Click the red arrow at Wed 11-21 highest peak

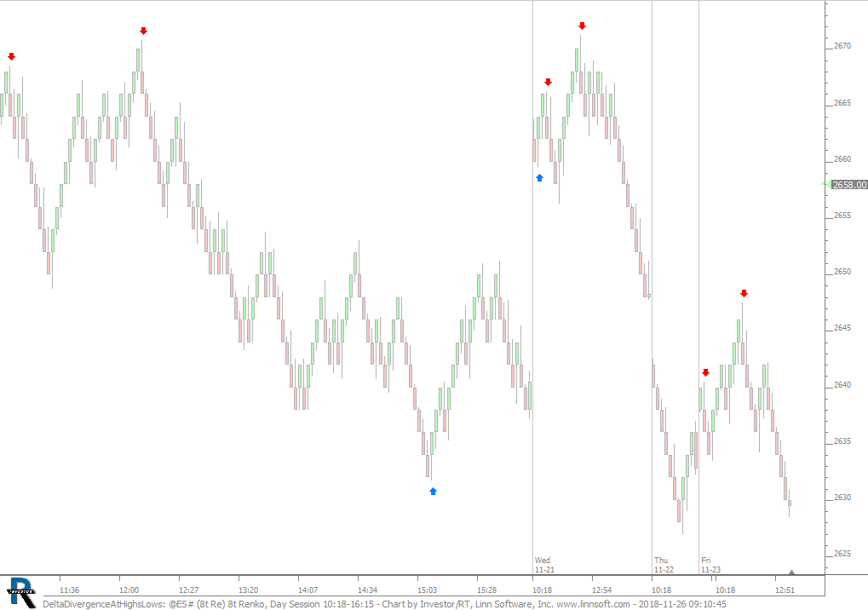coord(582,26)
